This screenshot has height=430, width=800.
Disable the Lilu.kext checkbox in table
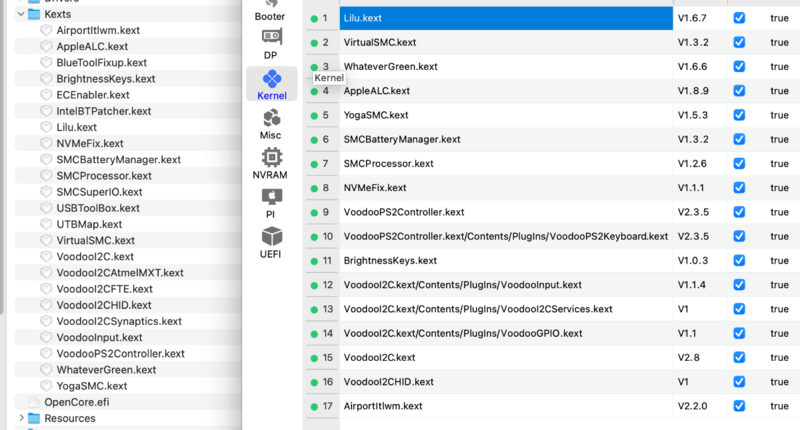(739, 18)
